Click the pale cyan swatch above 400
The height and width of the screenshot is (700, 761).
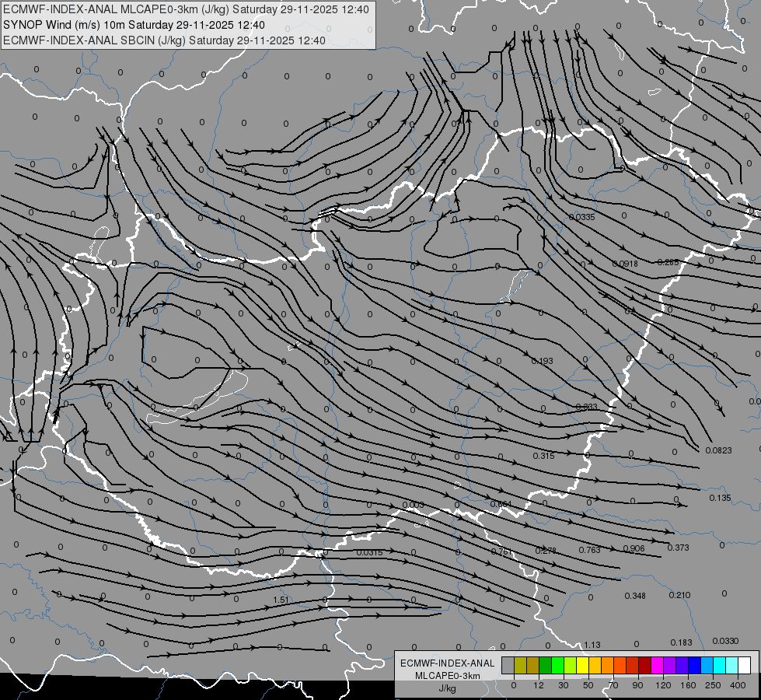[x=732, y=665]
